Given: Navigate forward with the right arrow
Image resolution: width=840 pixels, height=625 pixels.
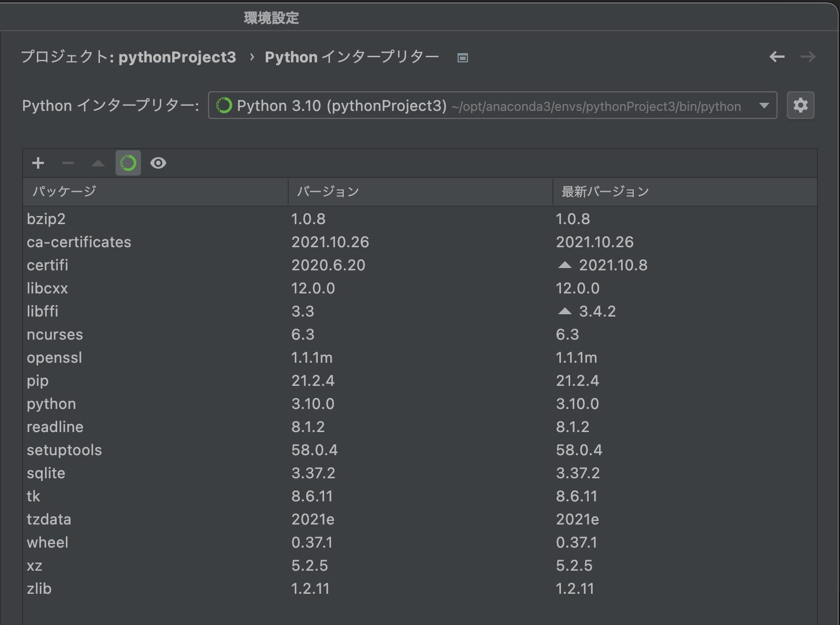Looking at the screenshot, I should [x=808, y=57].
